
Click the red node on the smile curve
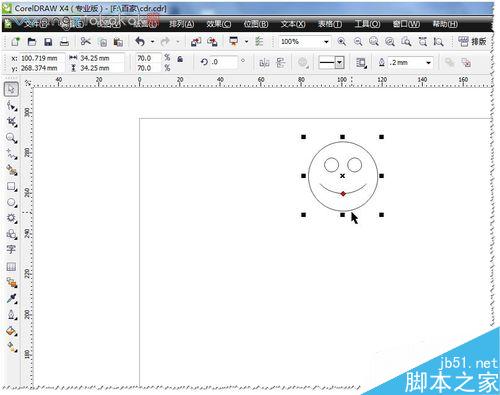343,194
